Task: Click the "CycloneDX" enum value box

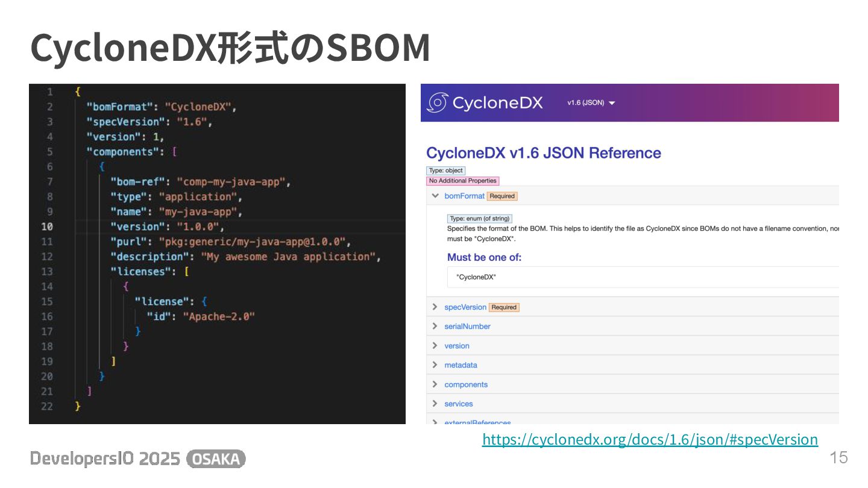Action: (x=643, y=277)
